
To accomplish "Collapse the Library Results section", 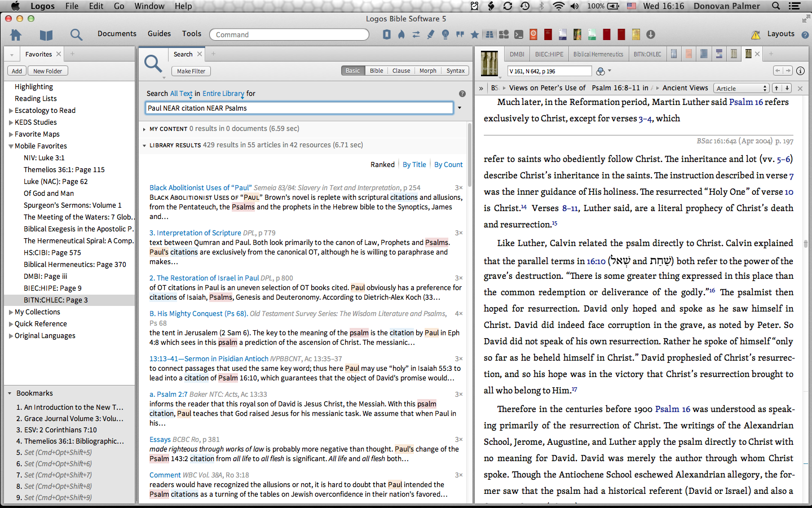I will pyautogui.click(x=144, y=146).
